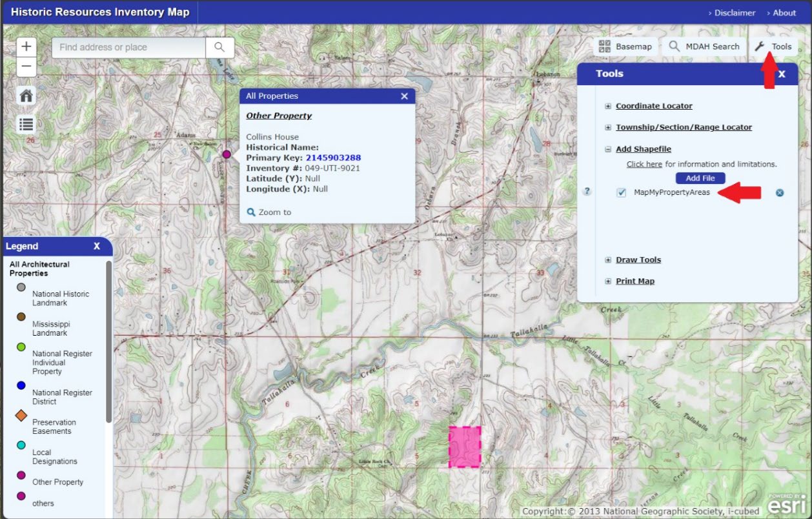The height and width of the screenshot is (519, 812).
Task: Toggle the legend list icon
Action: coord(26,124)
